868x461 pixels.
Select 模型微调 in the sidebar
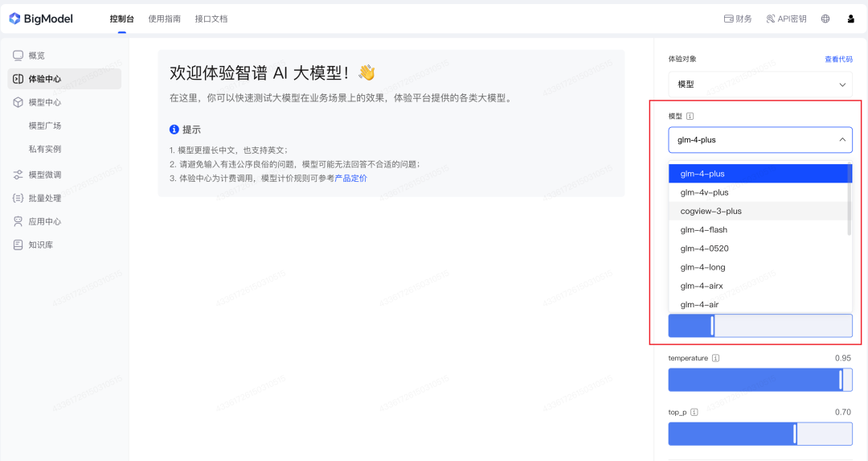click(45, 175)
